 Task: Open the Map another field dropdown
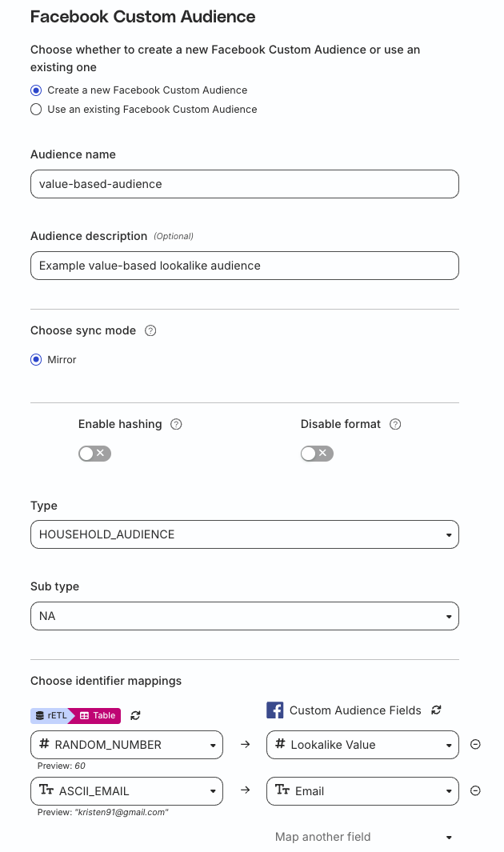pos(362,837)
